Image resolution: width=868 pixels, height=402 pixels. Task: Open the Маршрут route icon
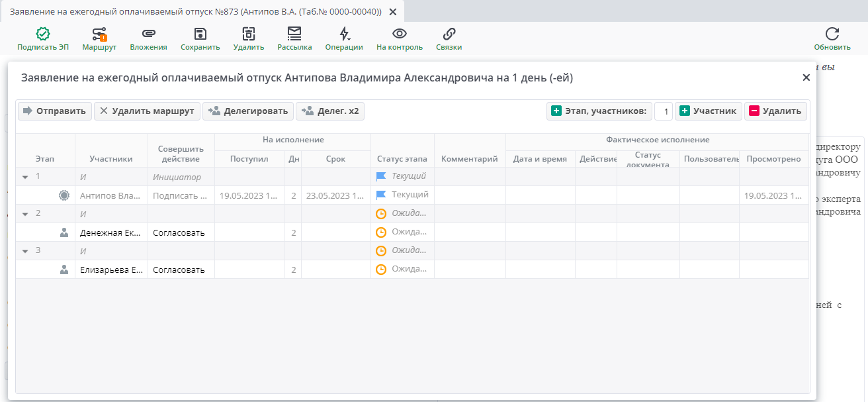pos(99,34)
